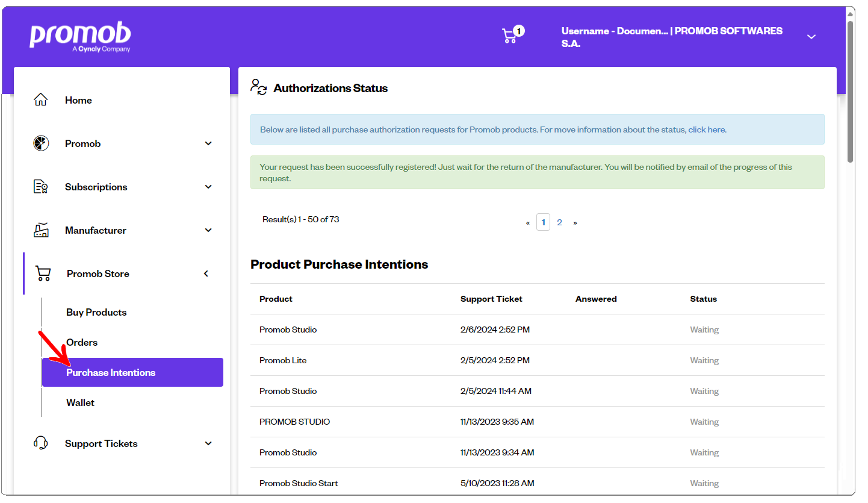
Task: Expand the Manufacturer menu chevron
Action: (x=208, y=230)
